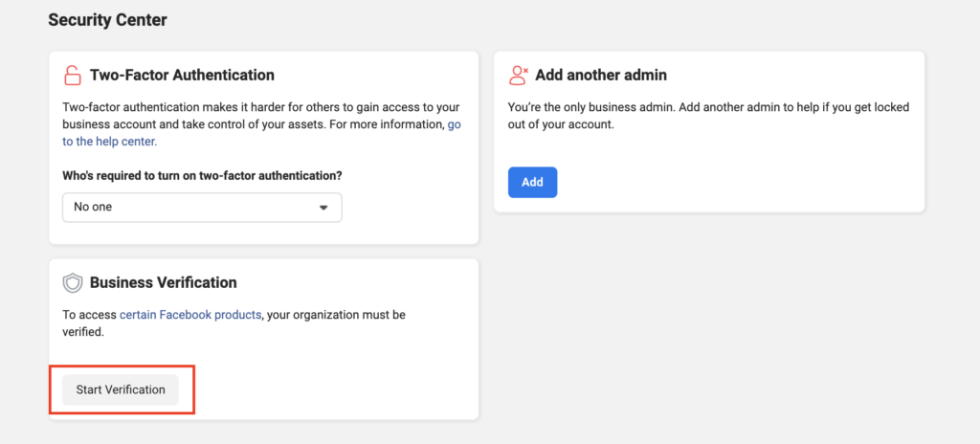
Task: Click empty space in the Add another admin card
Action: (766, 182)
